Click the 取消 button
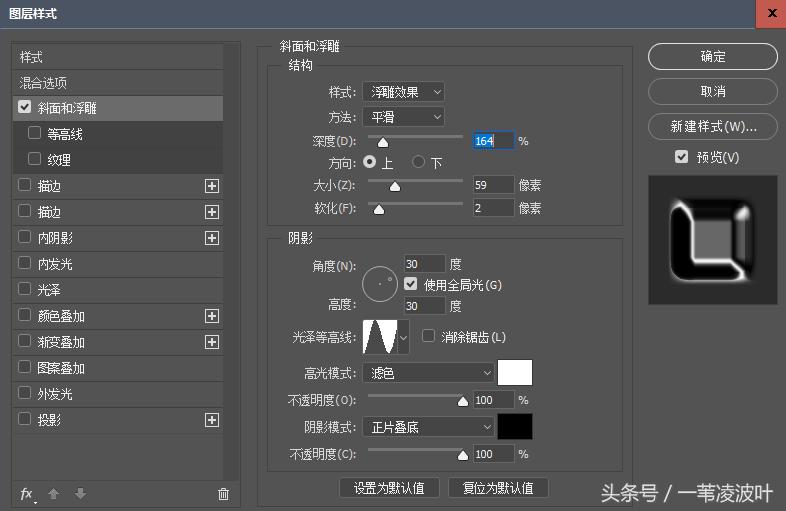The height and width of the screenshot is (511, 786). (x=713, y=91)
